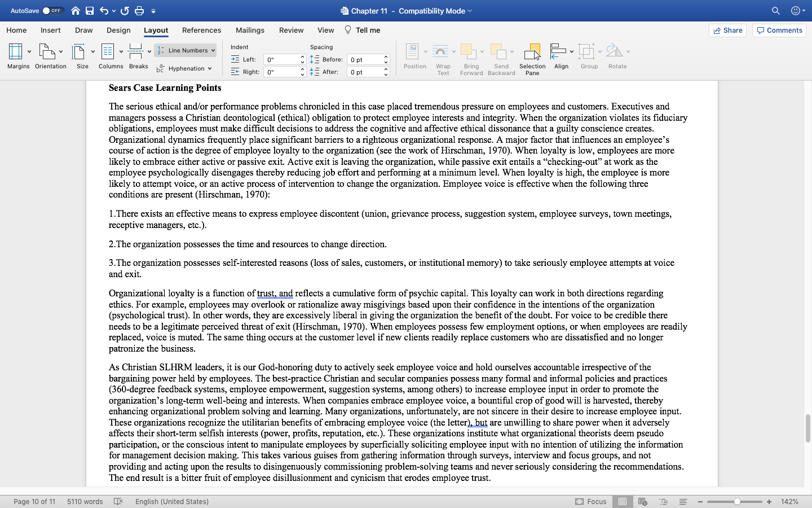Expand the Breaks dropdown arrow
Viewport: 812px width, 508px height.
[149, 51]
